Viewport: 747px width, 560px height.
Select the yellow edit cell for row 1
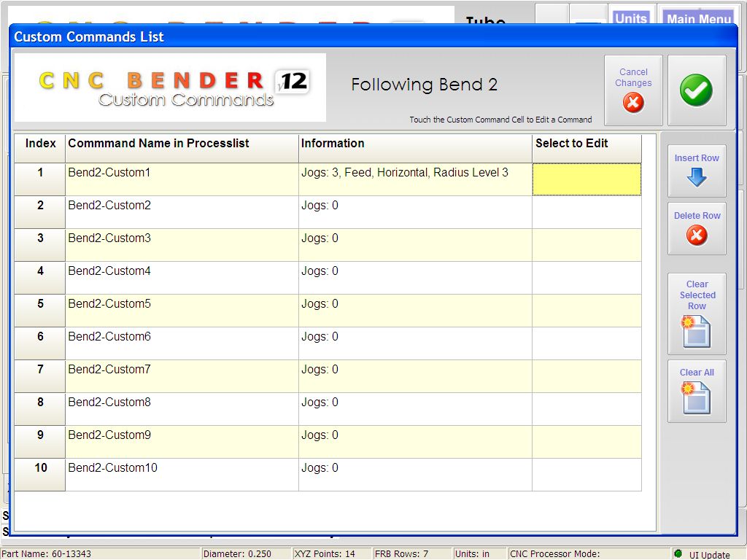pos(587,179)
